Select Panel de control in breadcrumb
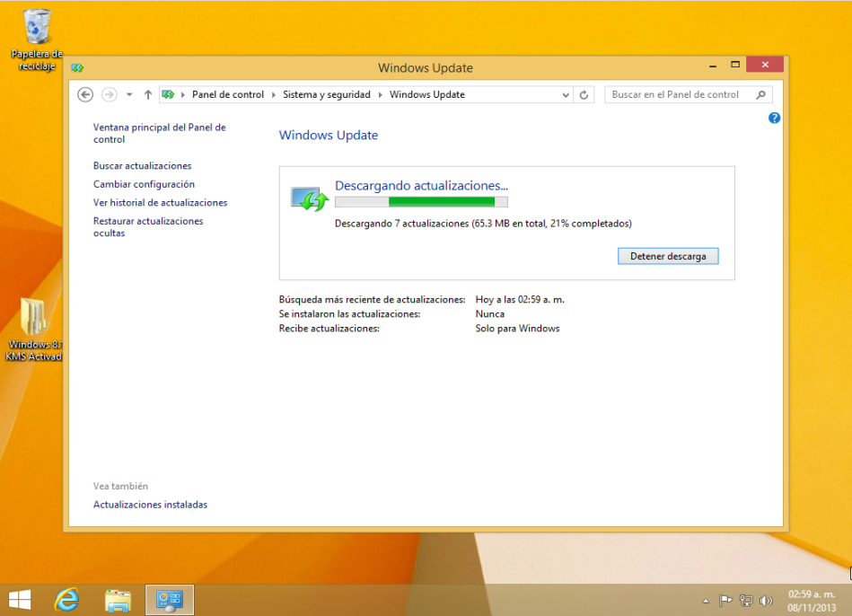The image size is (852, 616). [228, 94]
